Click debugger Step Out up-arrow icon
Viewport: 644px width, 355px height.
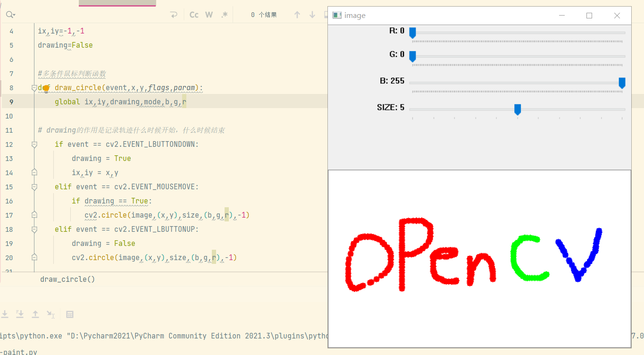point(35,314)
